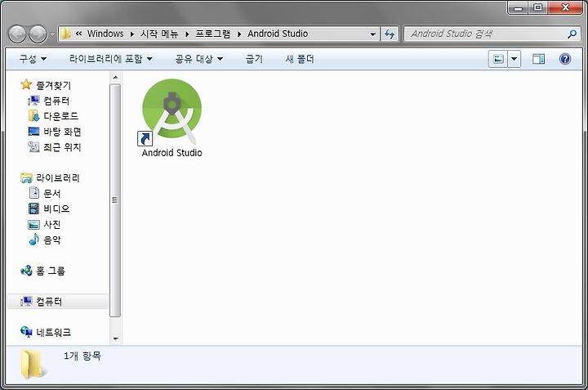This screenshot has width=588, height=390.
Task: Open the 구성 menu
Action: pos(33,59)
